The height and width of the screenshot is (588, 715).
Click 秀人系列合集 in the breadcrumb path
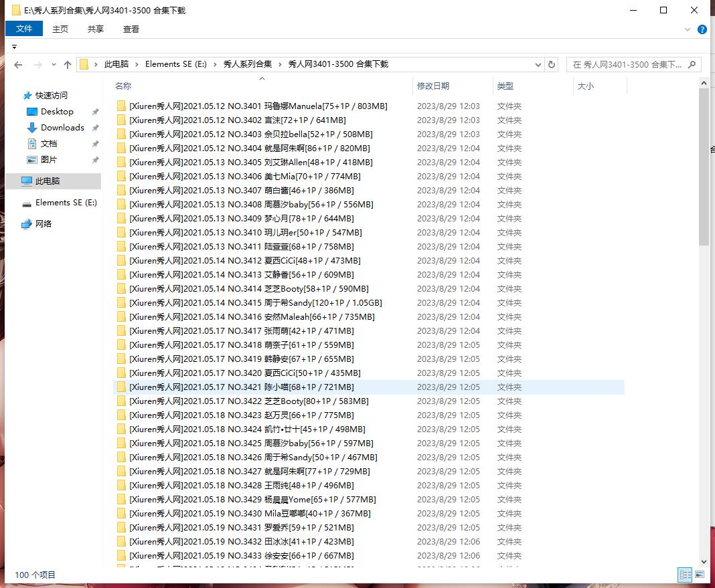247,64
